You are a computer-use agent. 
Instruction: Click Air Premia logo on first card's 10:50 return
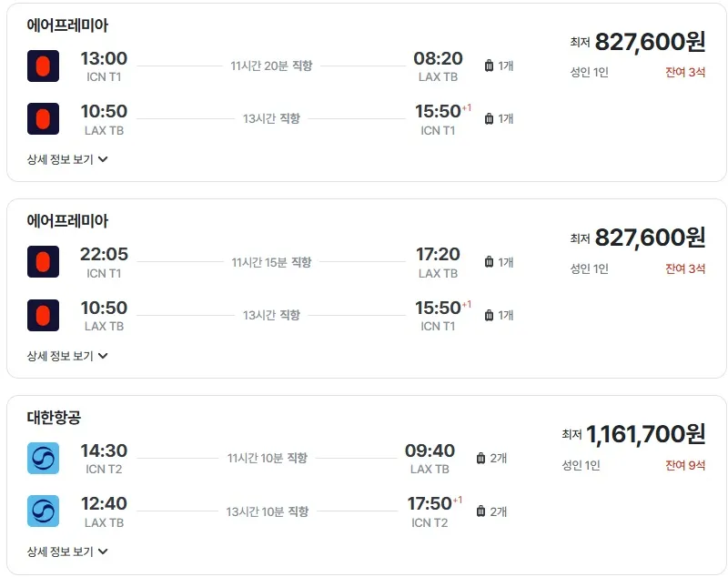click(43, 119)
